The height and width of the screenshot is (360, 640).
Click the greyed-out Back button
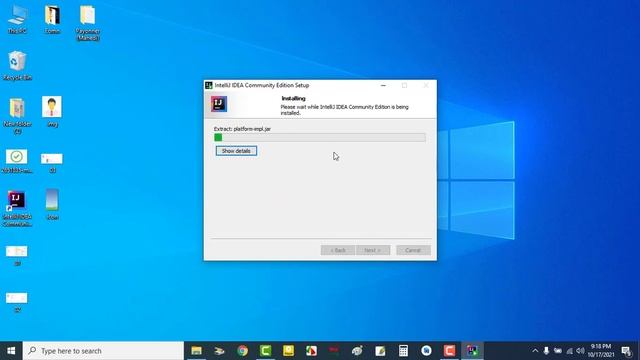(338, 250)
